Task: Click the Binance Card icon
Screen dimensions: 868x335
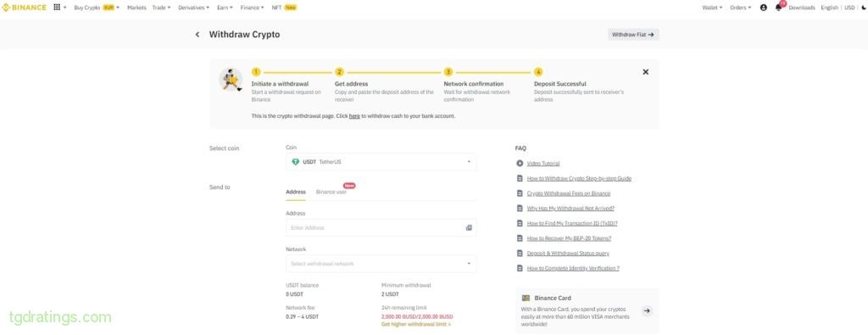Action: [526, 298]
